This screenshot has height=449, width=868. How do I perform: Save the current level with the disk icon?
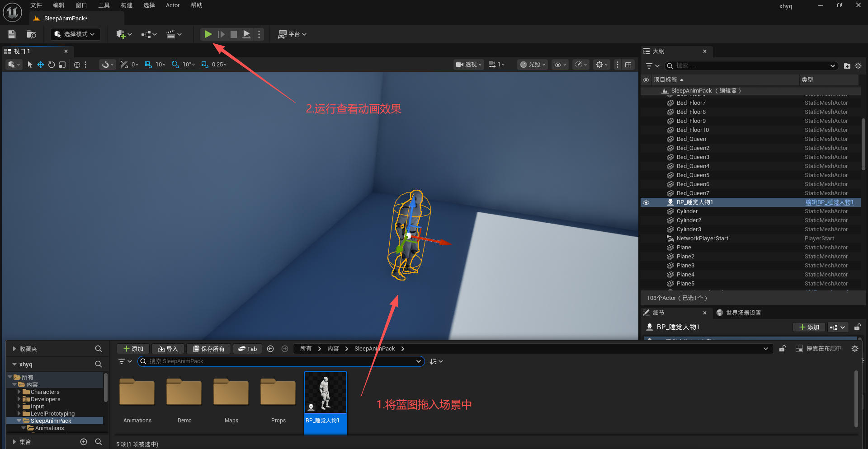pos(12,34)
